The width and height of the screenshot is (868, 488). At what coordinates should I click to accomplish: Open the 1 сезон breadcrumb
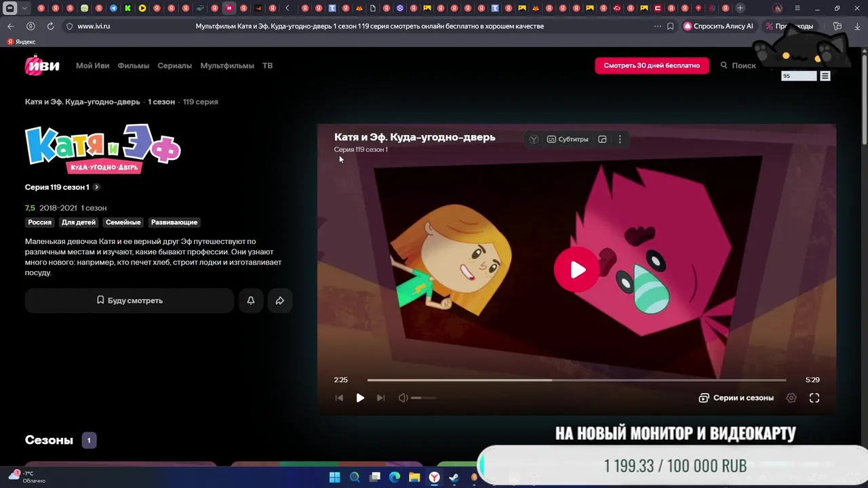click(x=161, y=102)
